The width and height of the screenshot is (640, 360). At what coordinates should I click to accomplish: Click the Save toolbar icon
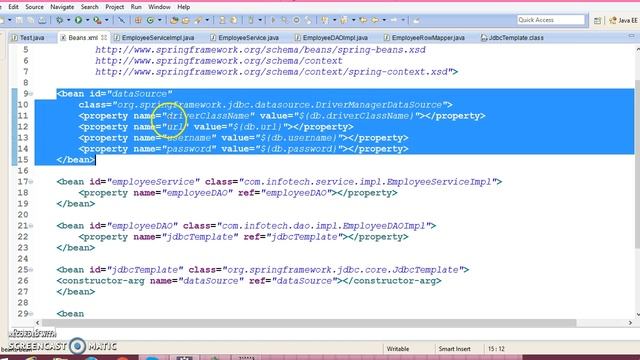(x=19, y=20)
